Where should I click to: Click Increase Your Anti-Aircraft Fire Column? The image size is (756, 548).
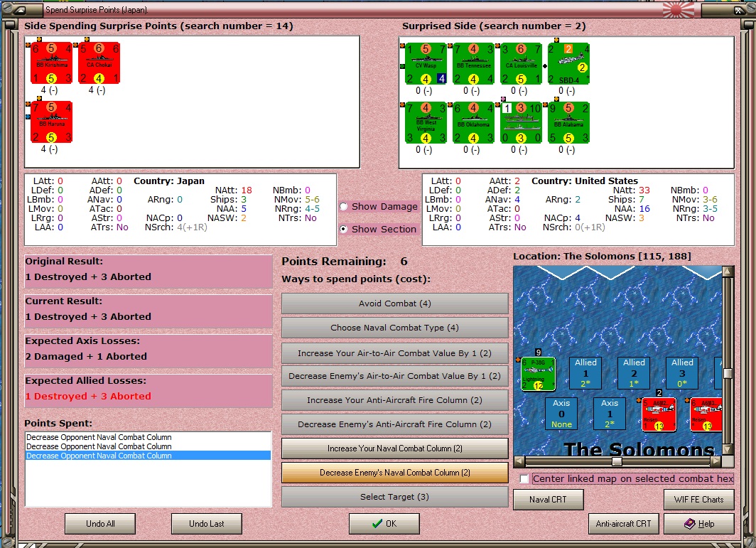(395, 400)
